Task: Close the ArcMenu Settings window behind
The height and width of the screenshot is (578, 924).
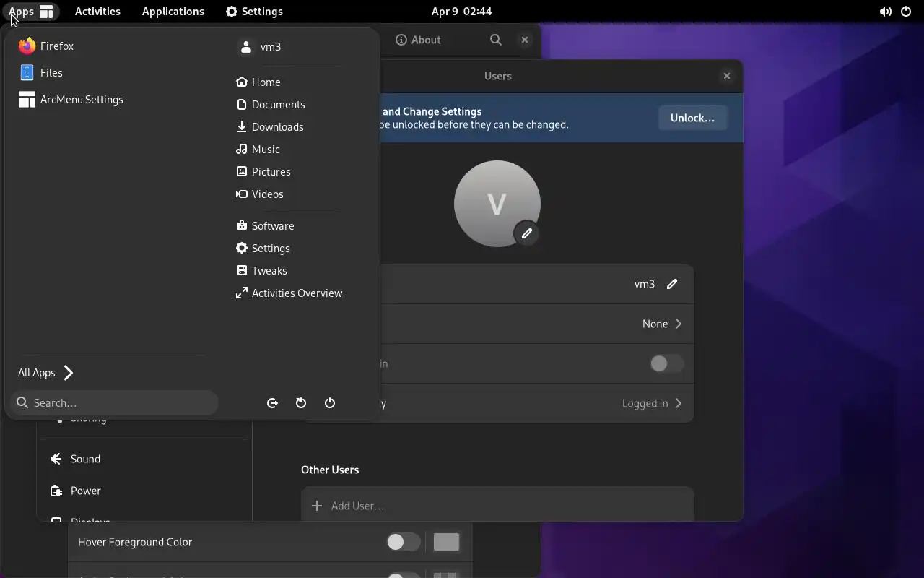Action: pyautogui.click(x=525, y=40)
